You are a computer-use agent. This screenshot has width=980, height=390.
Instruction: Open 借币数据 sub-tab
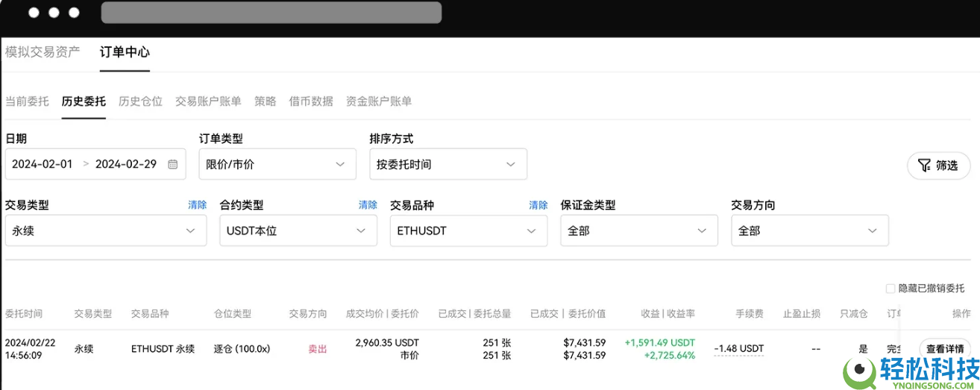pyautogui.click(x=311, y=101)
